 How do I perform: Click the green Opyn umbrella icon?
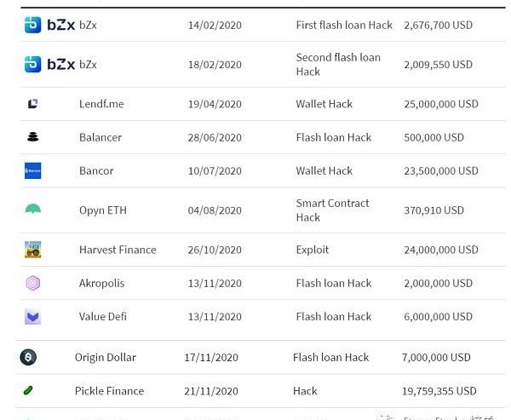pyautogui.click(x=33, y=209)
